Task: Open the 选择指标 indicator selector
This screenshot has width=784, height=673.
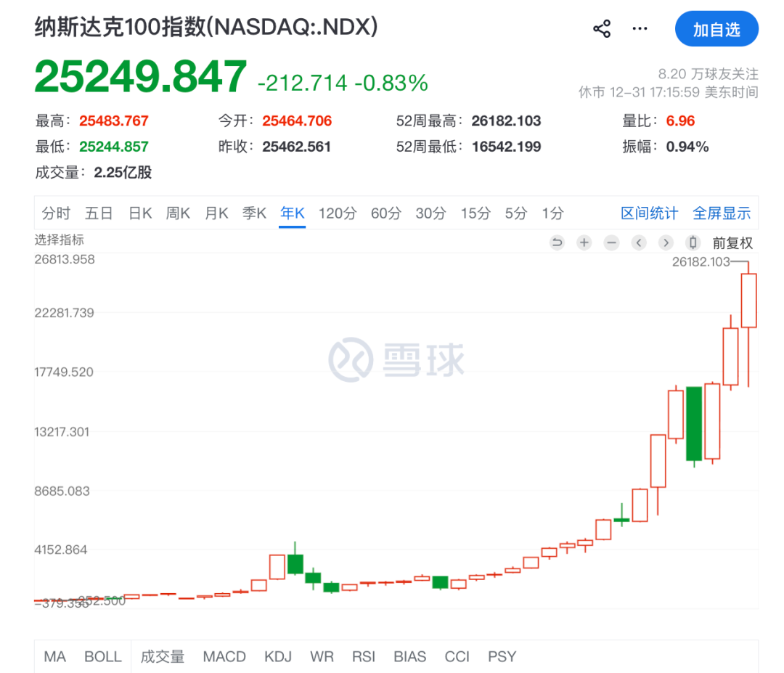Action: click(59, 240)
